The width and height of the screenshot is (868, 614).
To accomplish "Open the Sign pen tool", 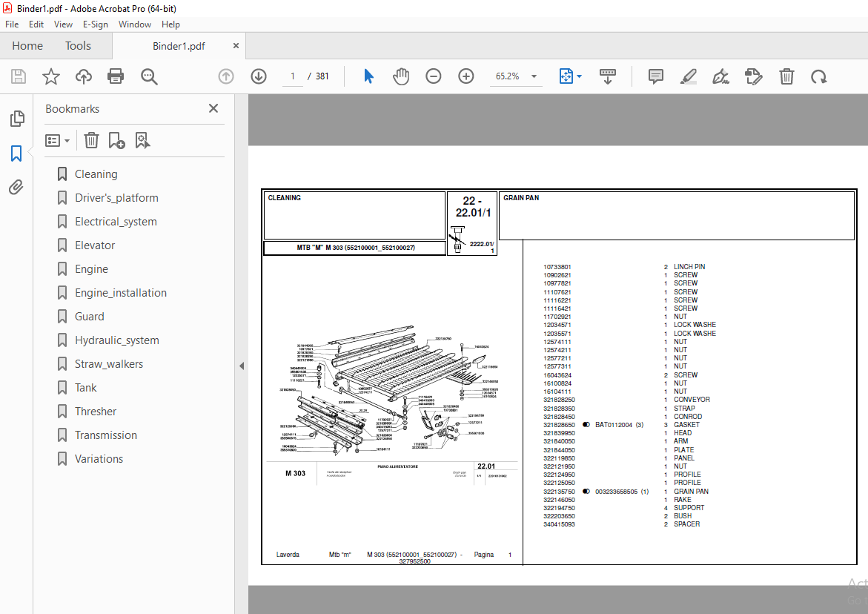I will tap(720, 76).
